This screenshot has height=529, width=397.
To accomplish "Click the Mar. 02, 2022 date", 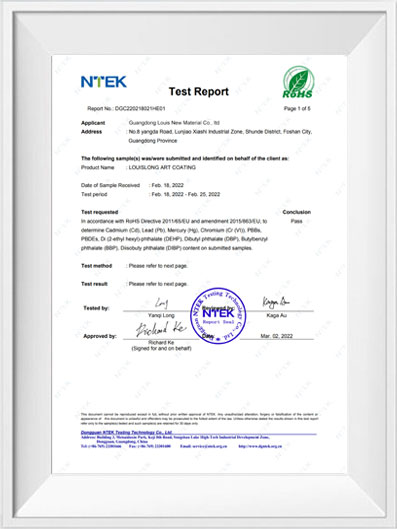I will click(x=277, y=336).
